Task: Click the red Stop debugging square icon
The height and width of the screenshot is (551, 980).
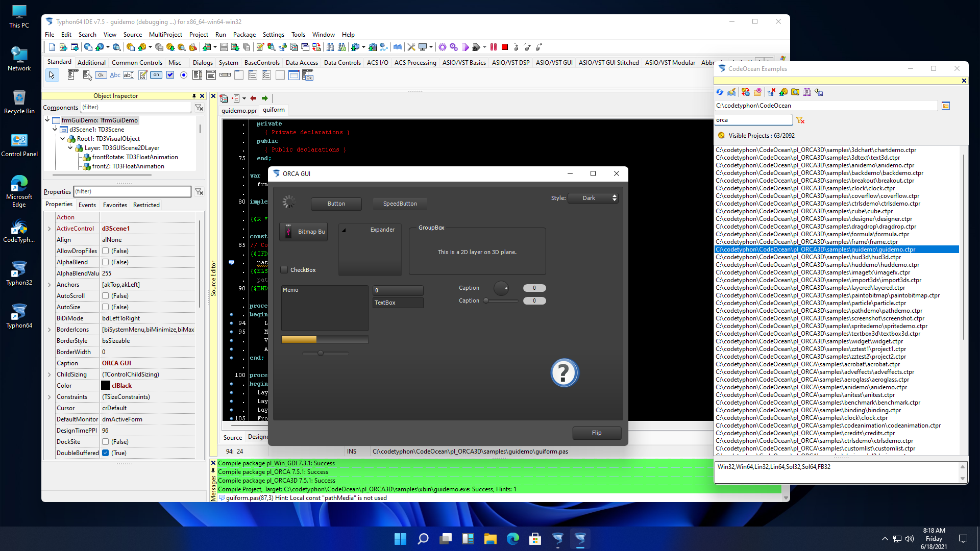Action: coord(505,47)
